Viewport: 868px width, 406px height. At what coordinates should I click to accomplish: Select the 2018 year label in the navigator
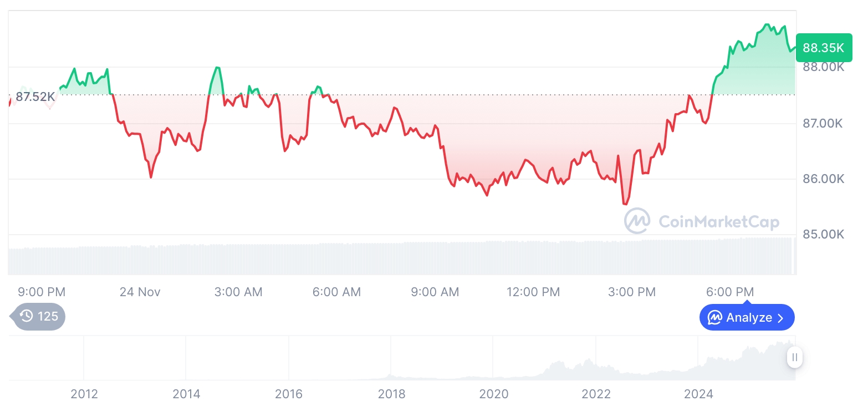391,394
